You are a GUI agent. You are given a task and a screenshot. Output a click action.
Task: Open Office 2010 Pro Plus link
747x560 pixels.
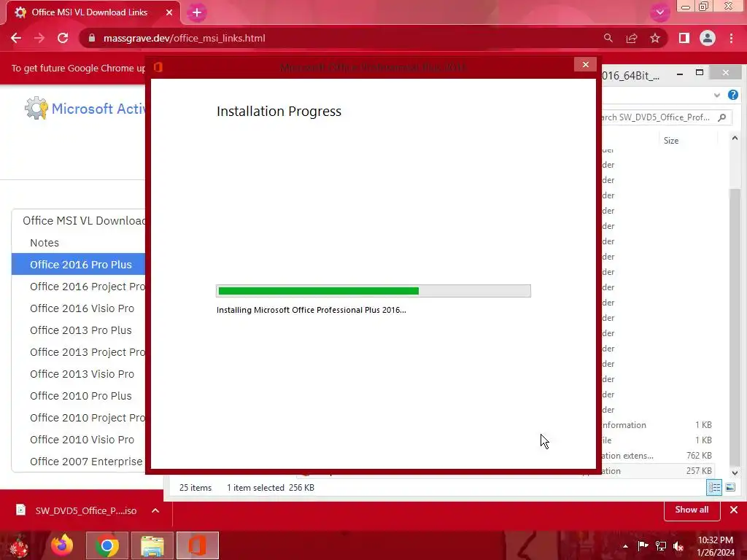[80, 396]
